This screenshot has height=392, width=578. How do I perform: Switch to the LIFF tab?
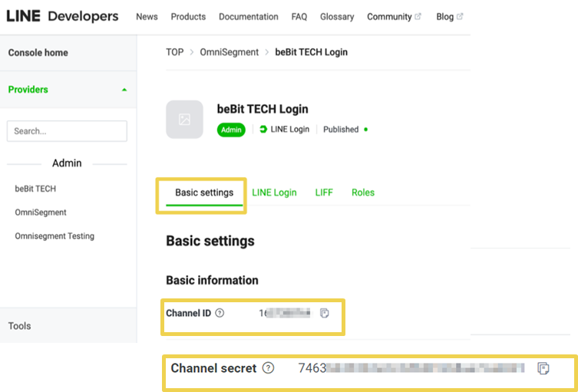[x=324, y=193]
